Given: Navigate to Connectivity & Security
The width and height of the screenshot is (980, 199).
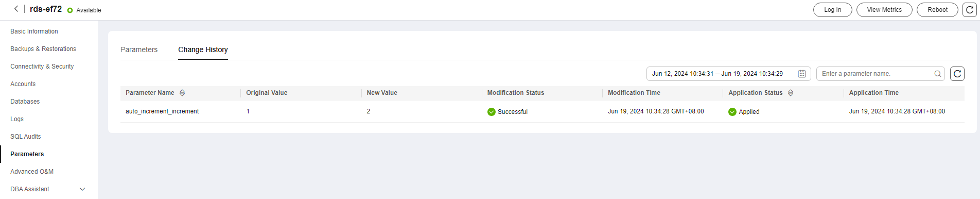Looking at the screenshot, I should tap(42, 67).
